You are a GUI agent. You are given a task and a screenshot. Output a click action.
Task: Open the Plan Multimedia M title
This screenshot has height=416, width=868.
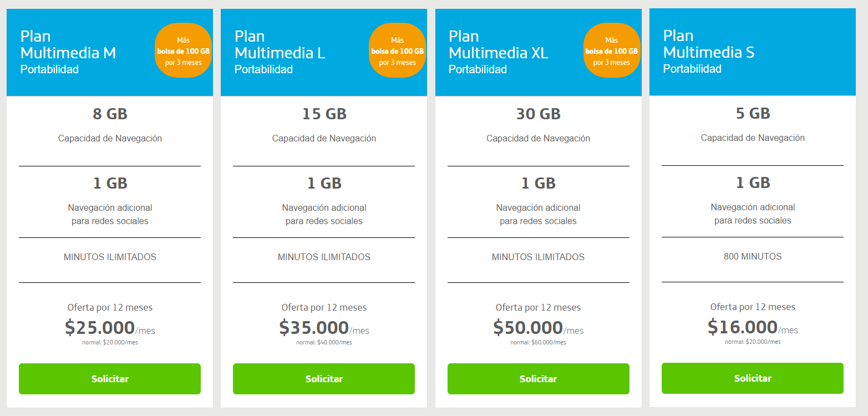click(68, 45)
